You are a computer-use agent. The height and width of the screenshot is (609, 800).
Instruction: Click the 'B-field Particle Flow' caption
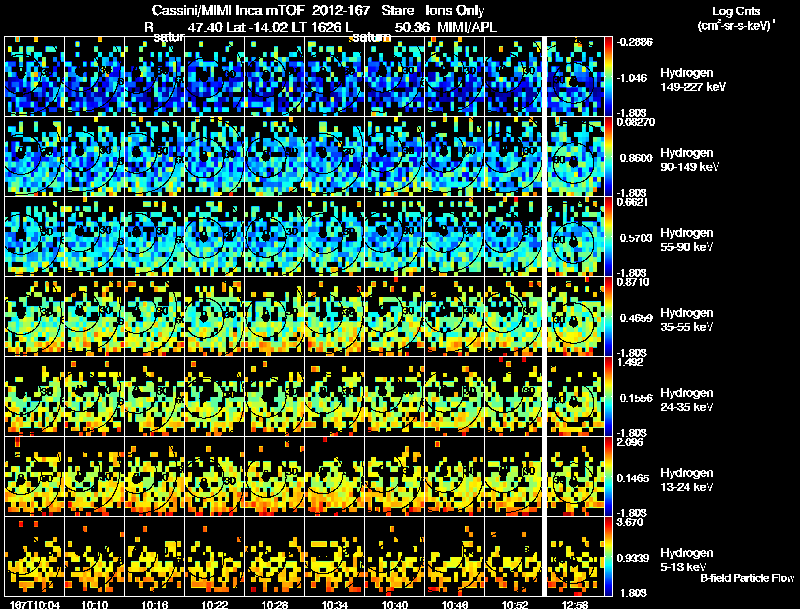[x=747, y=578]
